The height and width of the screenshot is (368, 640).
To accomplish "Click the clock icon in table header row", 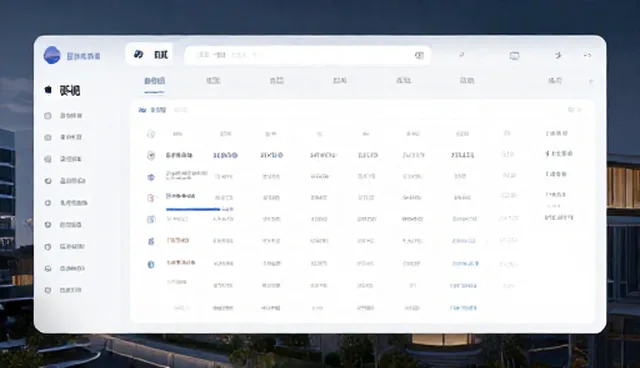I will point(151,134).
